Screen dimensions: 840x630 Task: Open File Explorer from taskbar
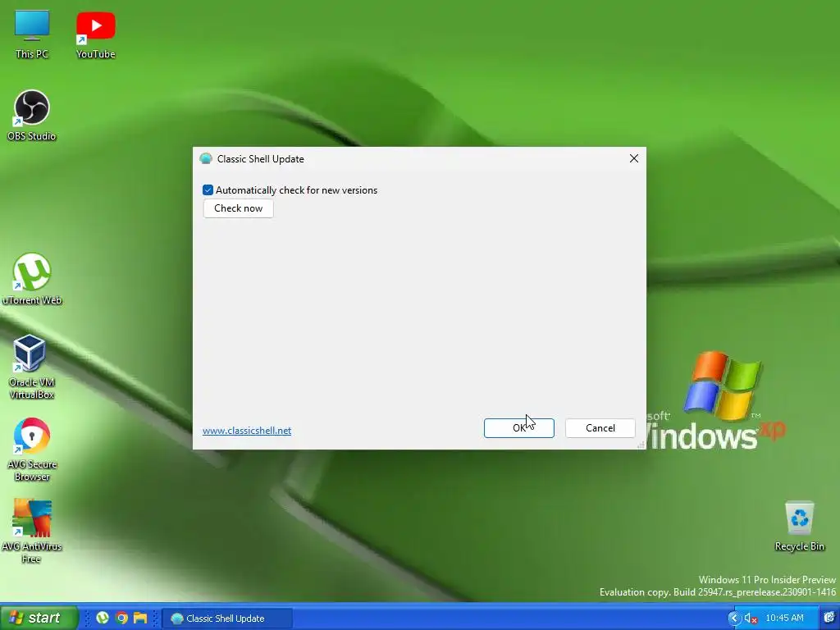pos(140,618)
